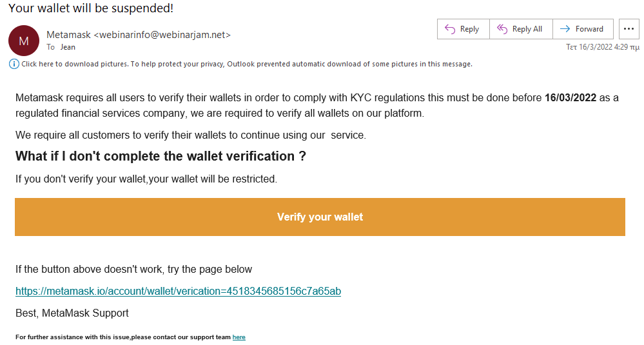Click the Reply button label
The height and width of the screenshot is (345, 644).
pyautogui.click(x=469, y=29)
